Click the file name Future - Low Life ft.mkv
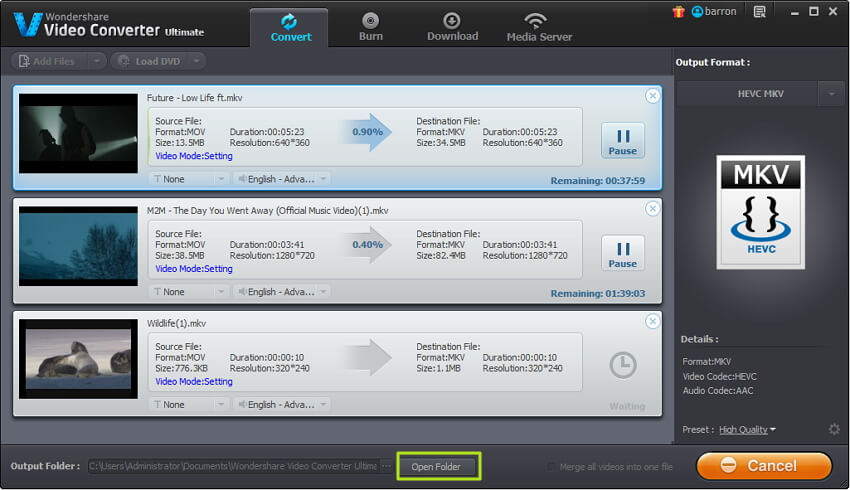 click(x=195, y=98)
